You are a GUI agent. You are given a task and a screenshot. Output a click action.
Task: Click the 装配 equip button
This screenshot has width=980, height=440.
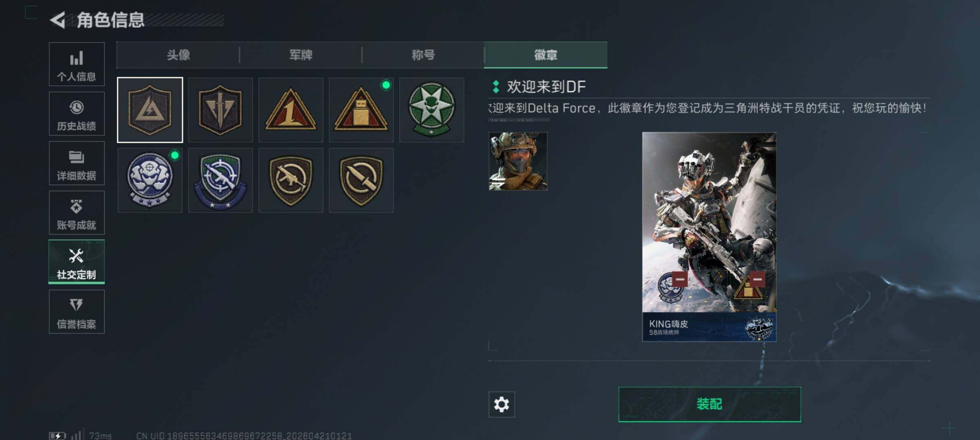tap(709, 404)
